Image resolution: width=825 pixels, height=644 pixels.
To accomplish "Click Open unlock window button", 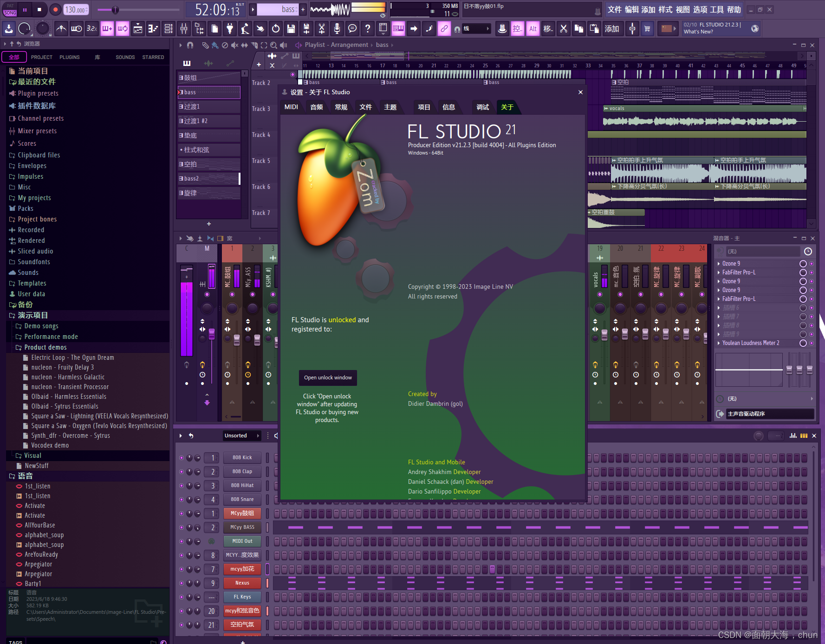I will (x=328, y=377).
